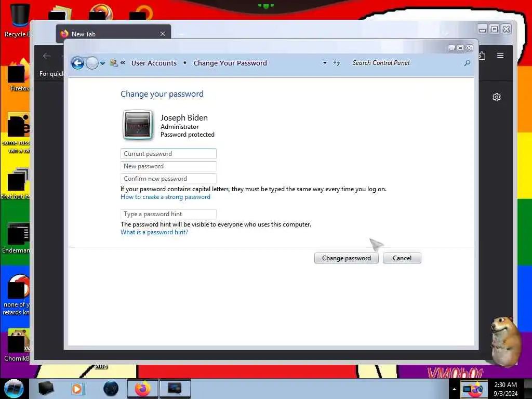
Task: Close the Control Panel window
Action: tap(470, 48)
